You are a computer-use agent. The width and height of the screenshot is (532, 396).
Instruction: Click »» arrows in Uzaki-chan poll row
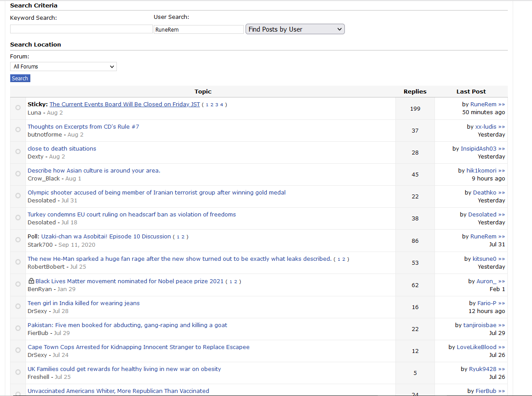[502, 237]
